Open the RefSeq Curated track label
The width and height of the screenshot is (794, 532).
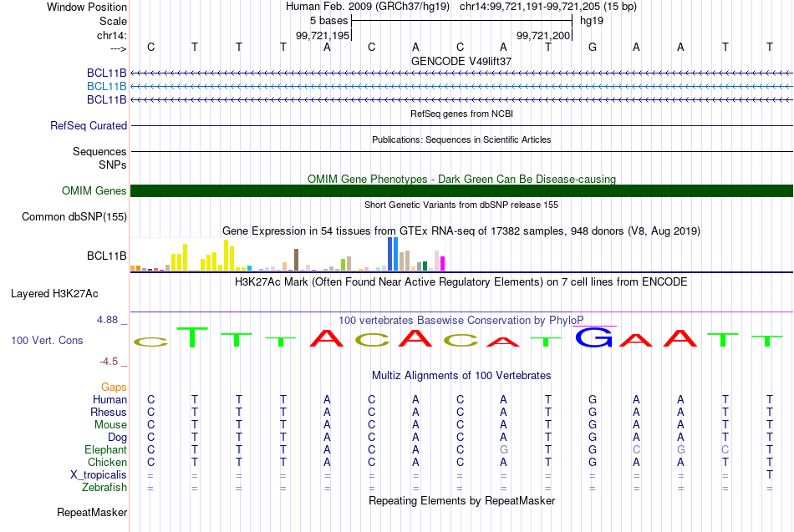pos(88,125)
